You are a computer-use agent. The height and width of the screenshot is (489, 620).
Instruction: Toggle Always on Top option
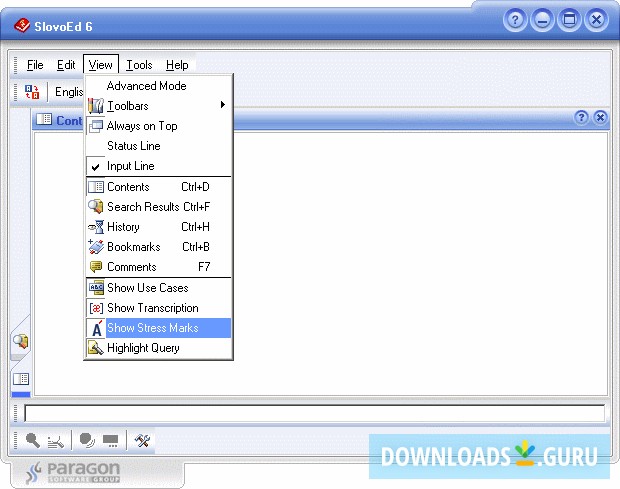click(159, 126)
